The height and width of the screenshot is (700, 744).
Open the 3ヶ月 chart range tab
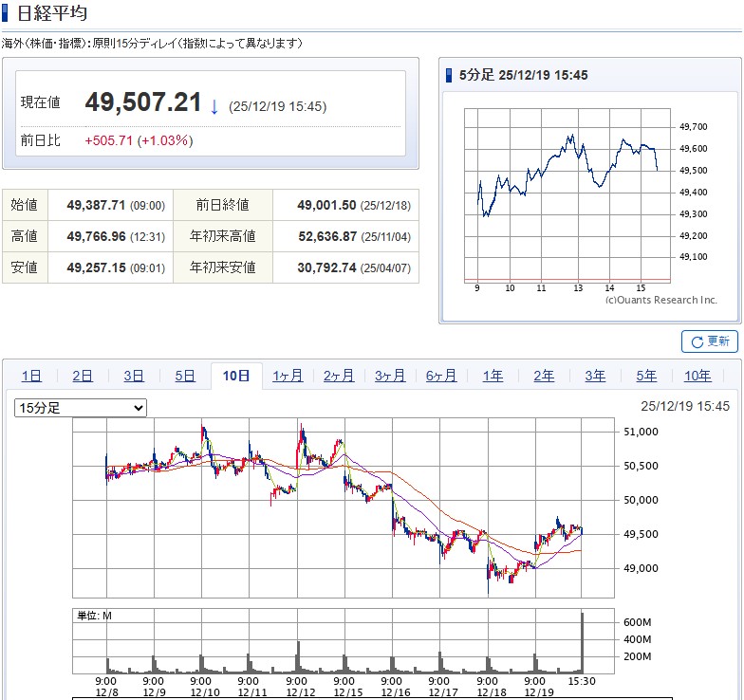pyautogui.click(x=390, y=377)
